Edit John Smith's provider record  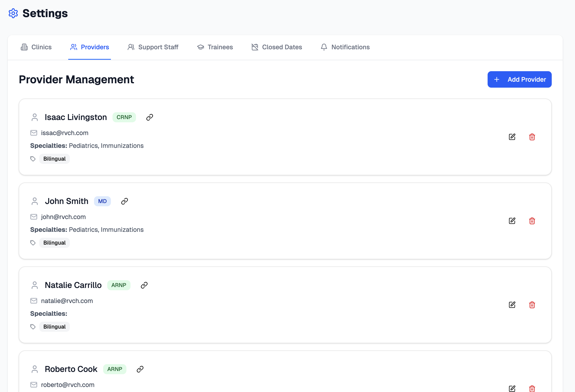[x=512, y=221]
